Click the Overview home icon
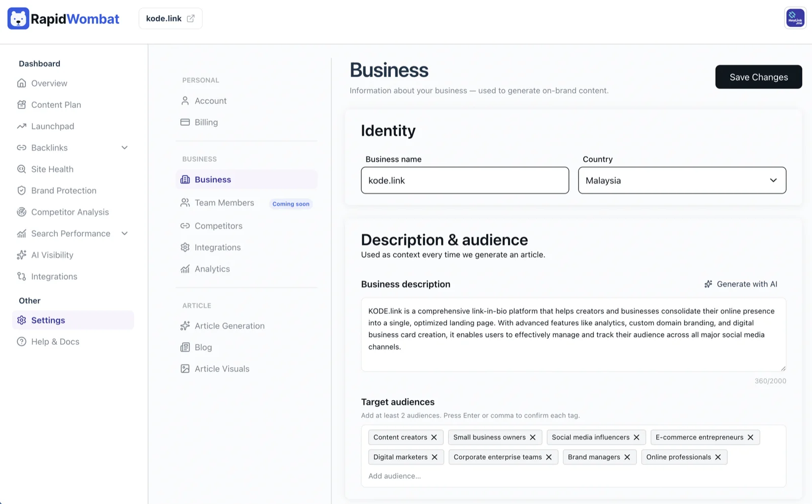Image resolution: width=812 pixels, height=504 pixels. (x=21, y=83)
